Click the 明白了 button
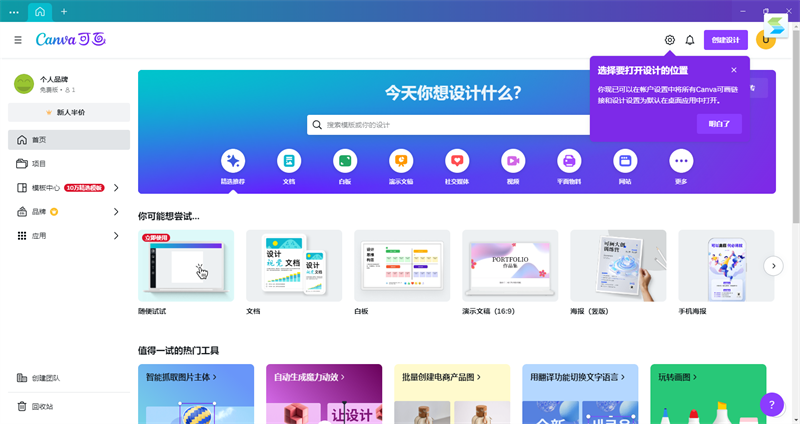The width and height of the screenshot is (800, 424). point(719,123)
